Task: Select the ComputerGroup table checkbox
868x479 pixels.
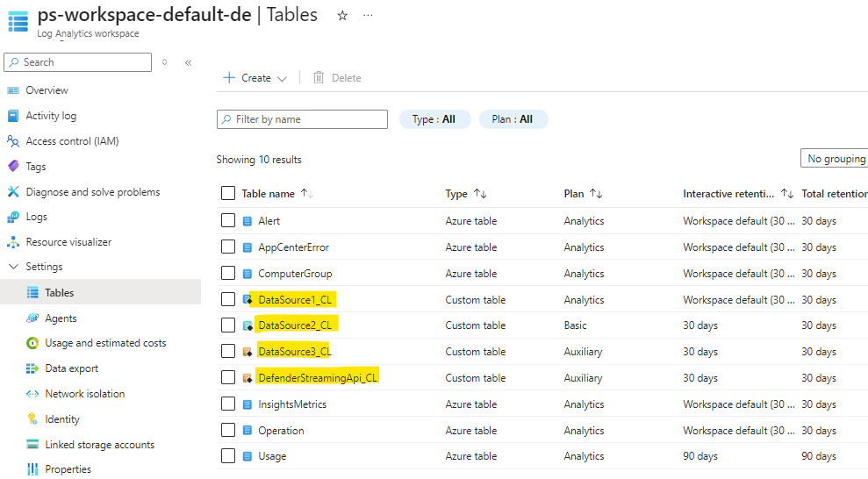Action: (228, 273)
